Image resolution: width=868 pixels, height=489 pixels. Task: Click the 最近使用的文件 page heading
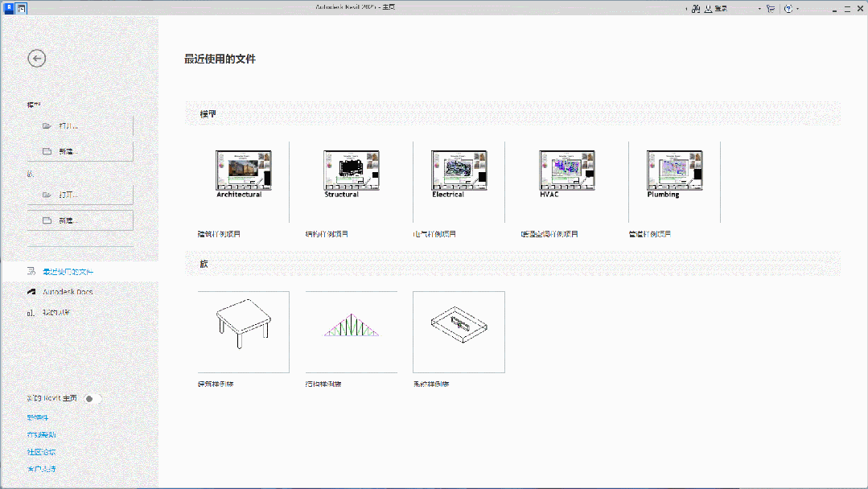point(220,60)
